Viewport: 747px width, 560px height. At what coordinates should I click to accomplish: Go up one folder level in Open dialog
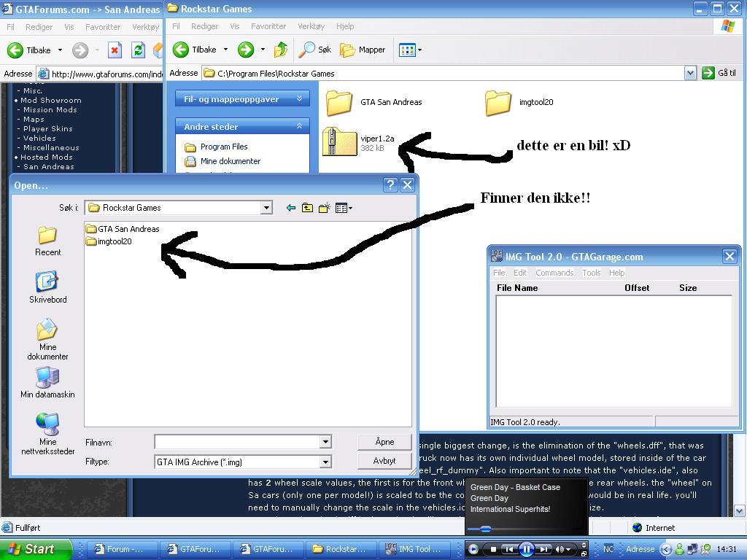point(308,208)
